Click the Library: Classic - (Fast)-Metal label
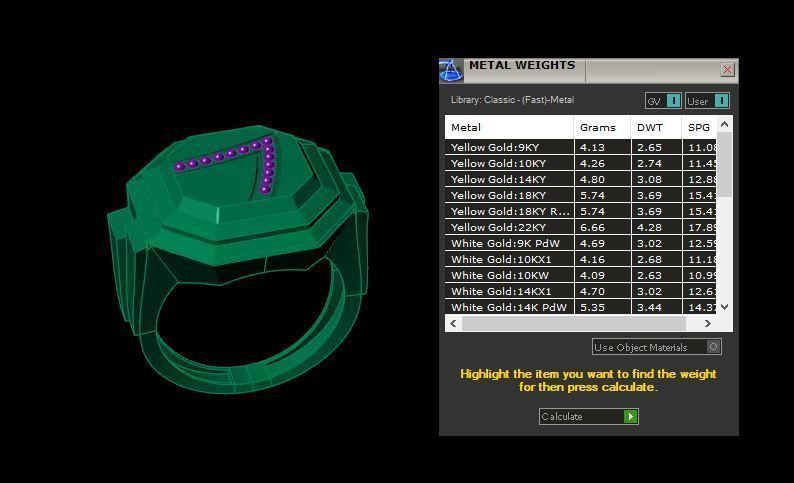Screen dimensions: 794x483 coord(512,100)
